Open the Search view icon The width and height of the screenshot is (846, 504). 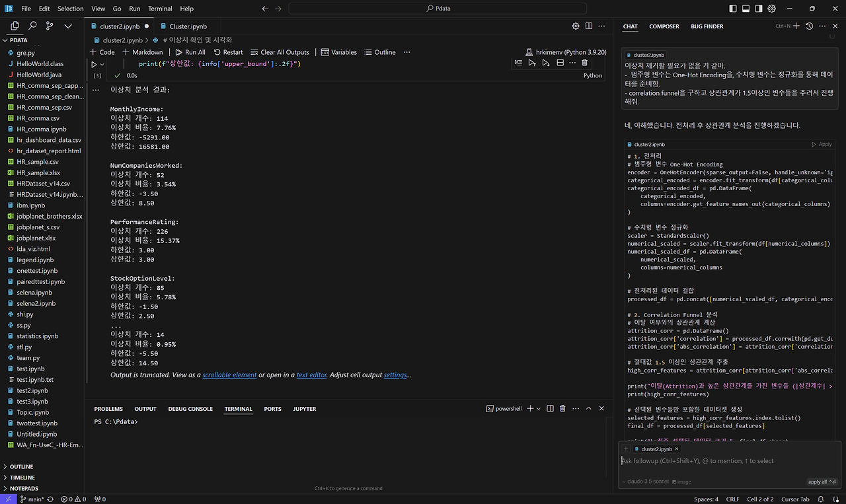(x=32, y=26)
